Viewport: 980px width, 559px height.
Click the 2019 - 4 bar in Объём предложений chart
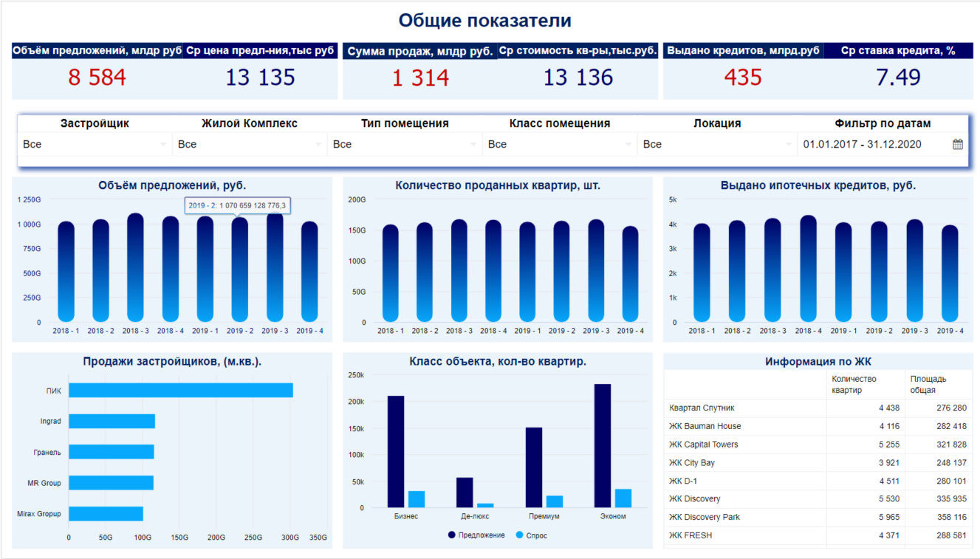[309, 272]
